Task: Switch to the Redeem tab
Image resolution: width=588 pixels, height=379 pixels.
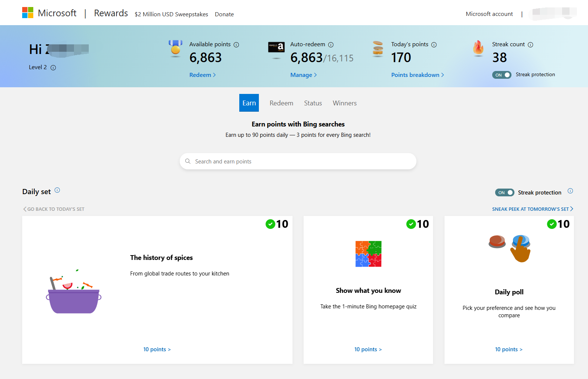Action: click(281, 103)
